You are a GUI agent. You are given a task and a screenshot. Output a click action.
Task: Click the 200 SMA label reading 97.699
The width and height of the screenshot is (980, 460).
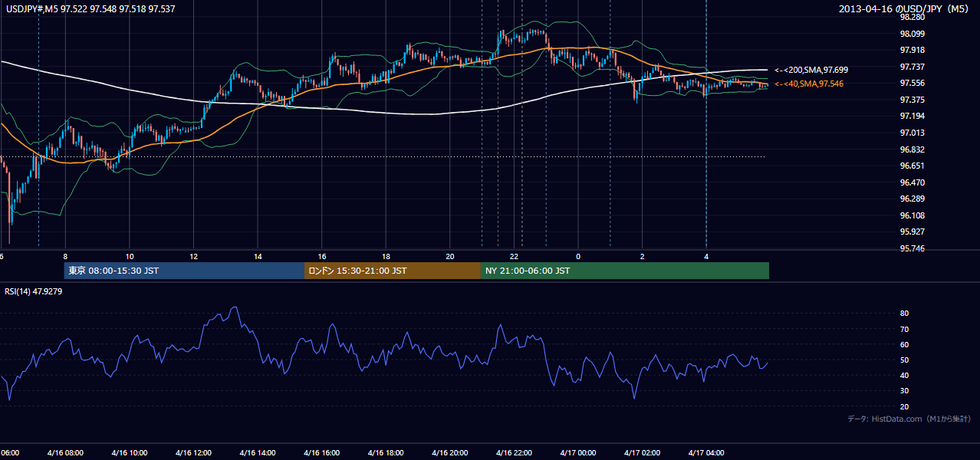coord(811,70)
